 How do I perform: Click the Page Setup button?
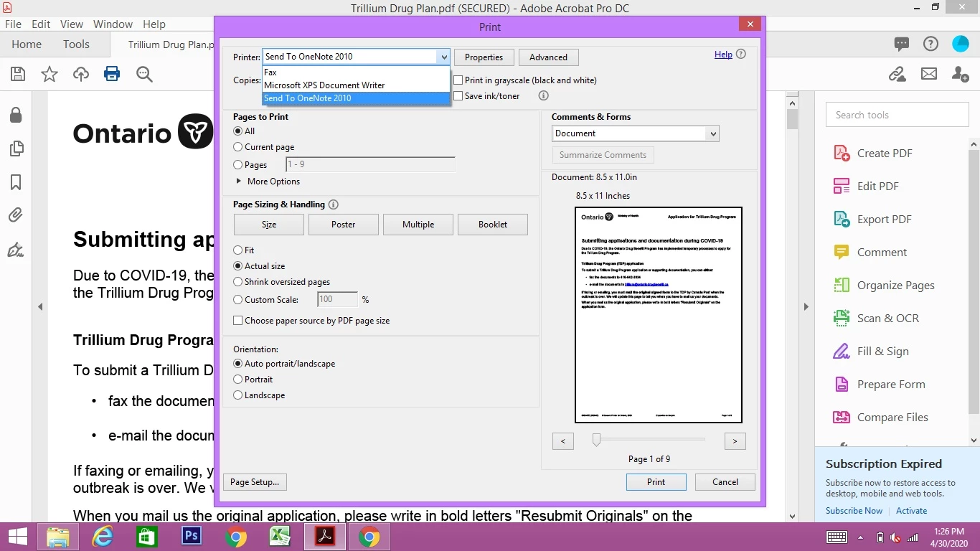[255, 482]
